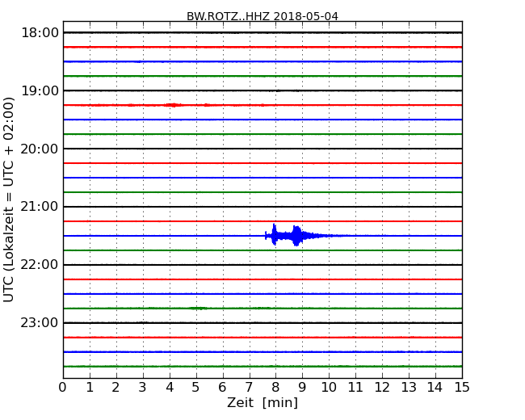Viewport: 525px width, 420px height.
Task: Click x-axis tick label 3
Action: (143, 388)
